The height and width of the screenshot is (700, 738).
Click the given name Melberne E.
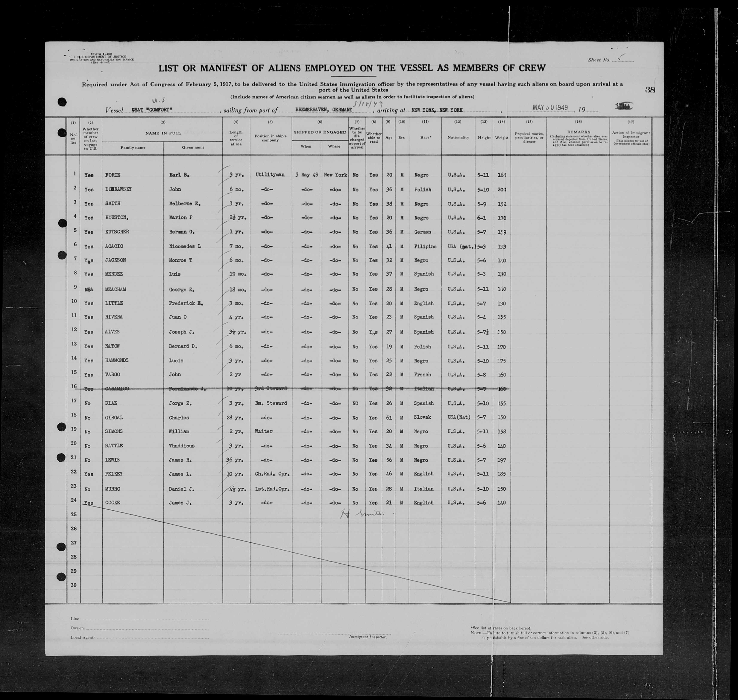pos(185,203)
